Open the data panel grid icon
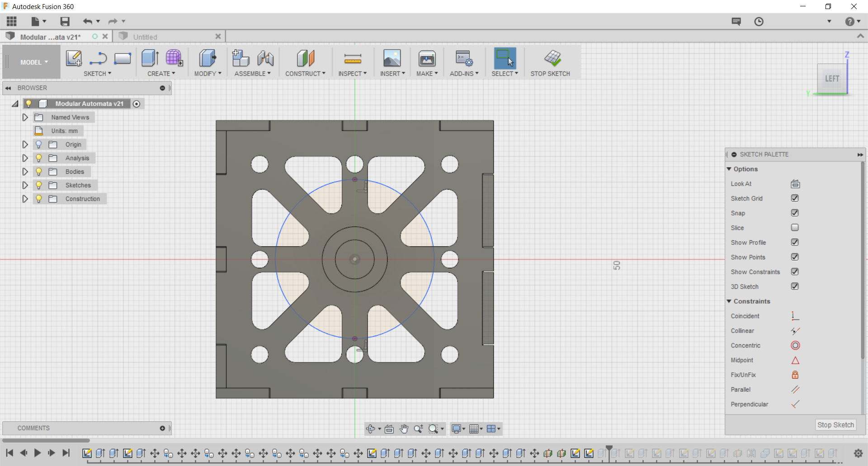This screenshot has height=466, width=868. pyautogui.click(x=12, y=21)
